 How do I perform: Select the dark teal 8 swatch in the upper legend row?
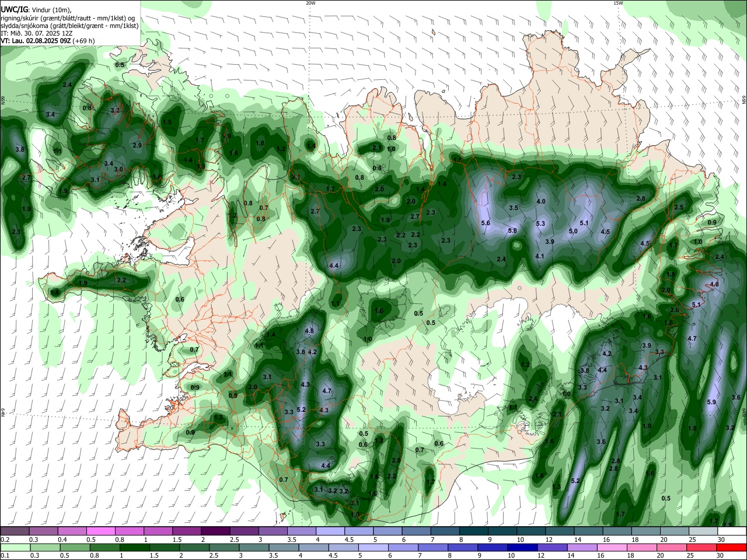[x=474, y=531]
